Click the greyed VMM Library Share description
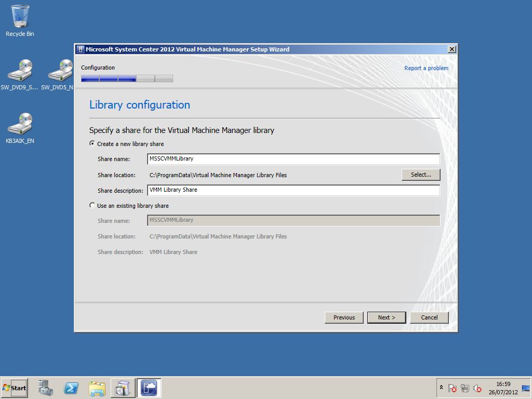 pos(173,252)
